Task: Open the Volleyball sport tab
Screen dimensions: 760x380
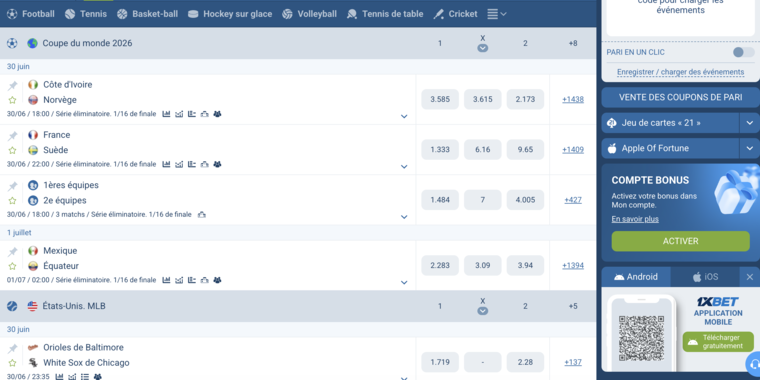Action: [x=309, y=14]
